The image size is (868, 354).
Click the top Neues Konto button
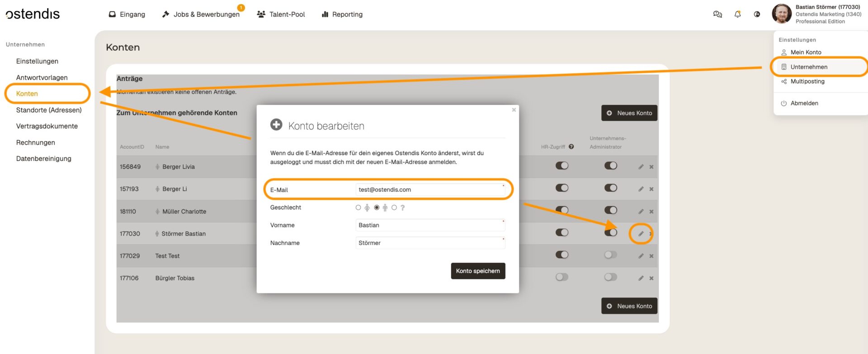pos(629,113)
